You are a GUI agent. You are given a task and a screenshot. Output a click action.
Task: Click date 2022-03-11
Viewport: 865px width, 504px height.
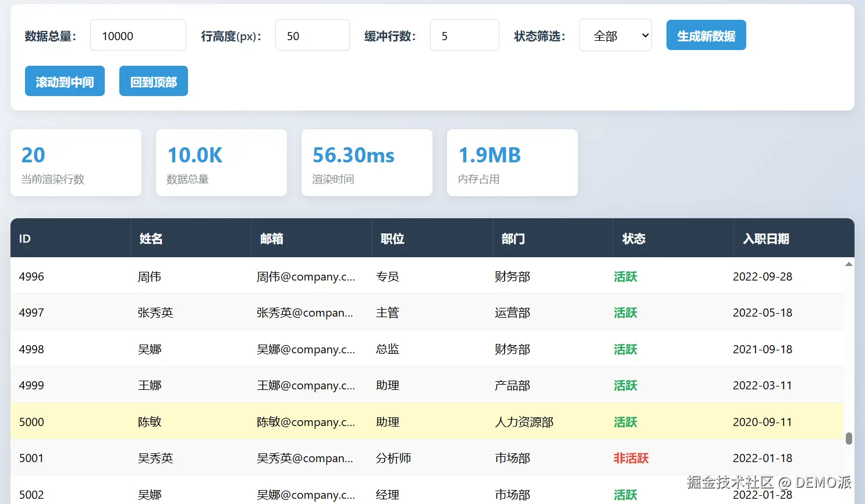tap(763, 385)
